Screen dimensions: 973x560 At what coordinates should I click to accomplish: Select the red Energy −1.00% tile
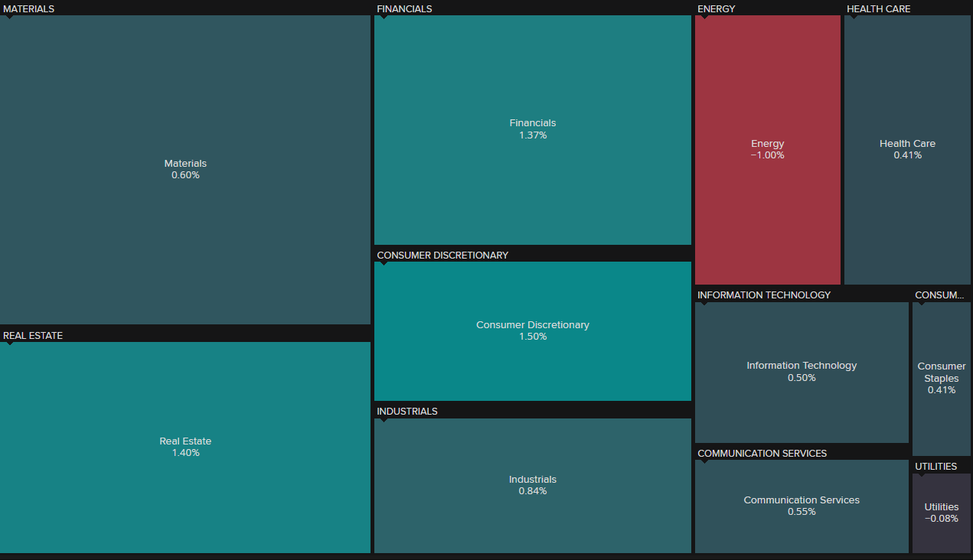pos(767,149)
